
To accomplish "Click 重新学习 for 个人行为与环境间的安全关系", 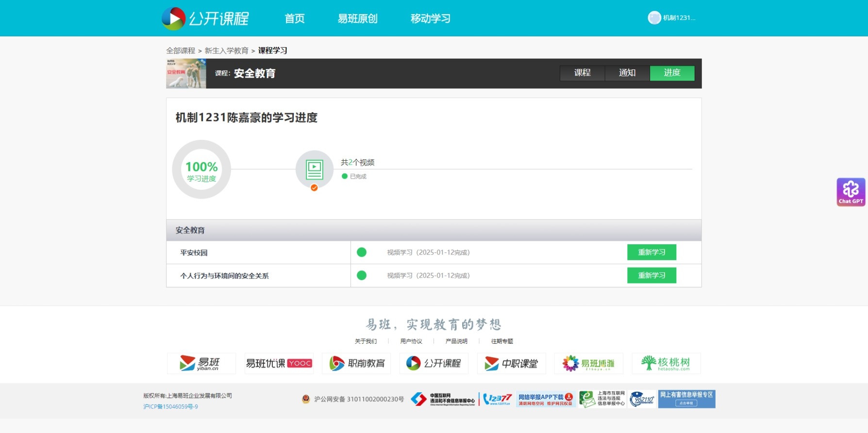I will click(651, 275).
